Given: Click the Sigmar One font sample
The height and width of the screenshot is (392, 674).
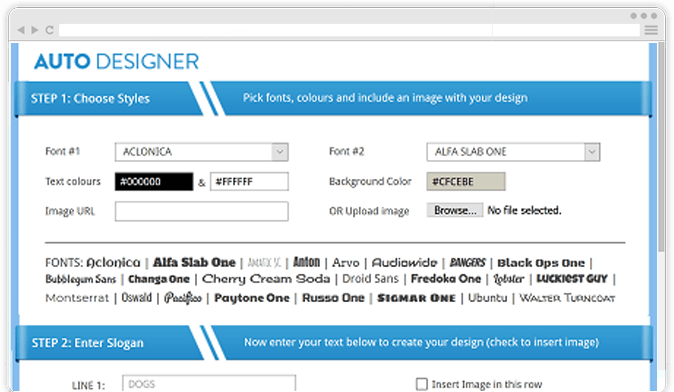Looking at the screenshot, I should click(x=416, y=298).
